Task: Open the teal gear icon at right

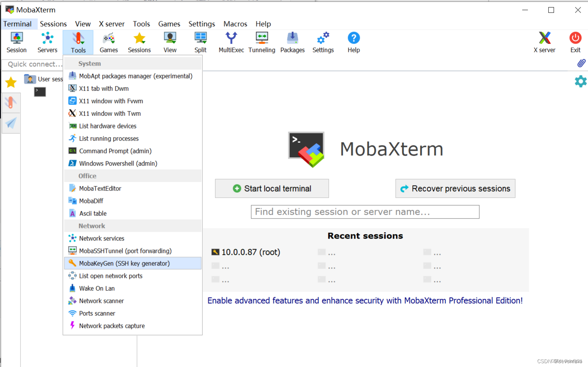Action: click(580, 81)
